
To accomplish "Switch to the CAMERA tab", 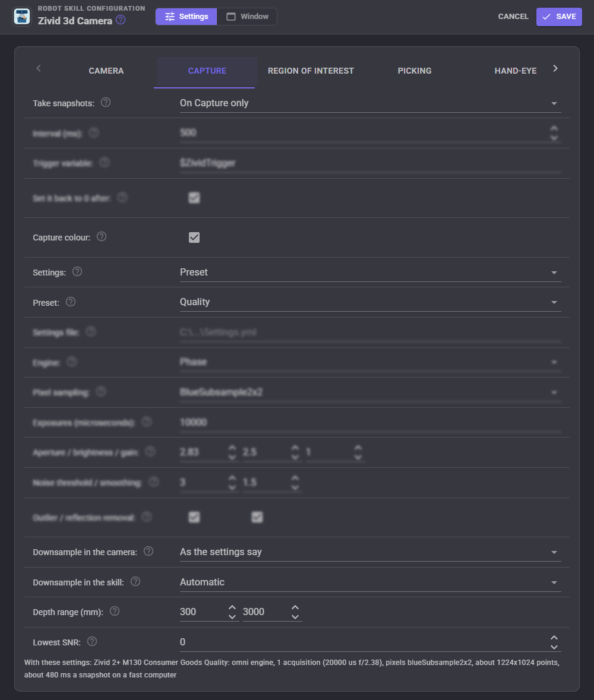I will 106,71.
